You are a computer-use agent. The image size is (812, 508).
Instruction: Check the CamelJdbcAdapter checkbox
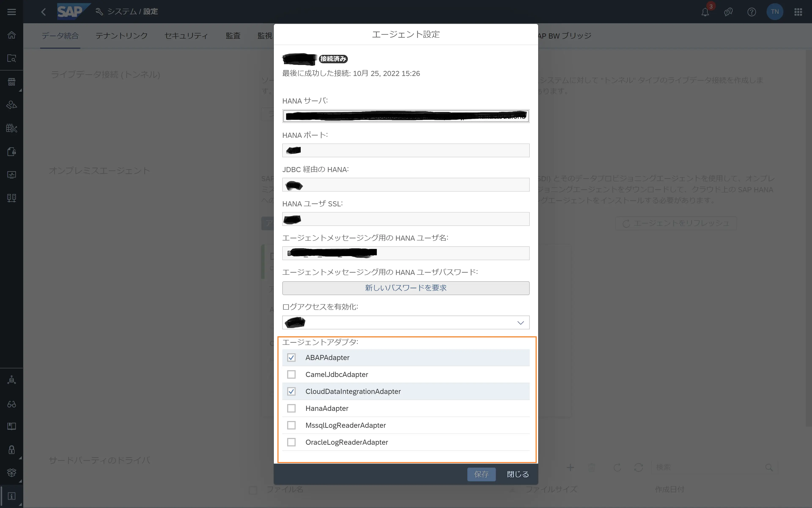291,374
